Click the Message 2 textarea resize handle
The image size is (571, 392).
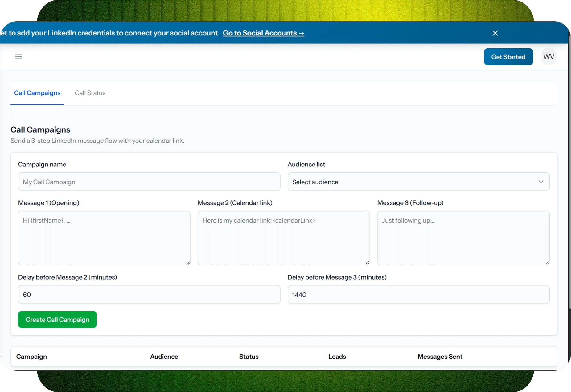pyautogui.click(x=367, y=263)
